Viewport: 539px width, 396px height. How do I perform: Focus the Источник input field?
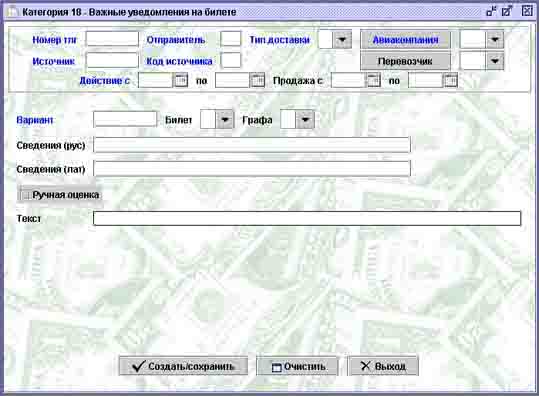(x=112, y=60)
